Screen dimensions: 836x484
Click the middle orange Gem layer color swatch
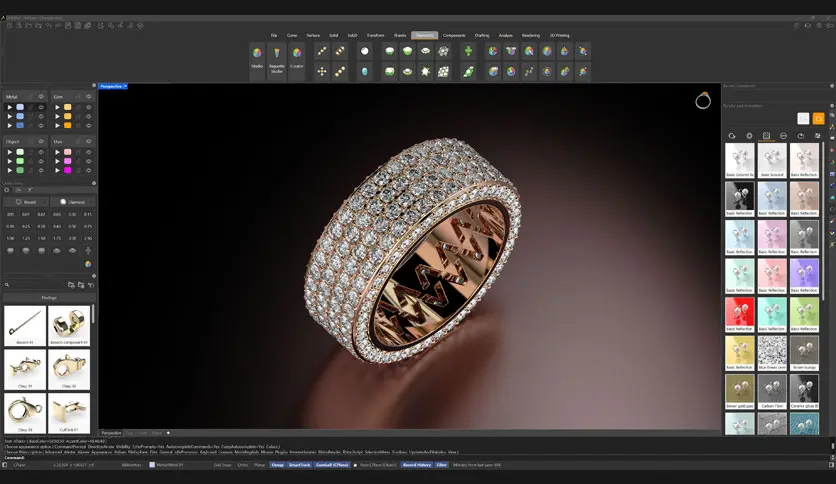68,116
